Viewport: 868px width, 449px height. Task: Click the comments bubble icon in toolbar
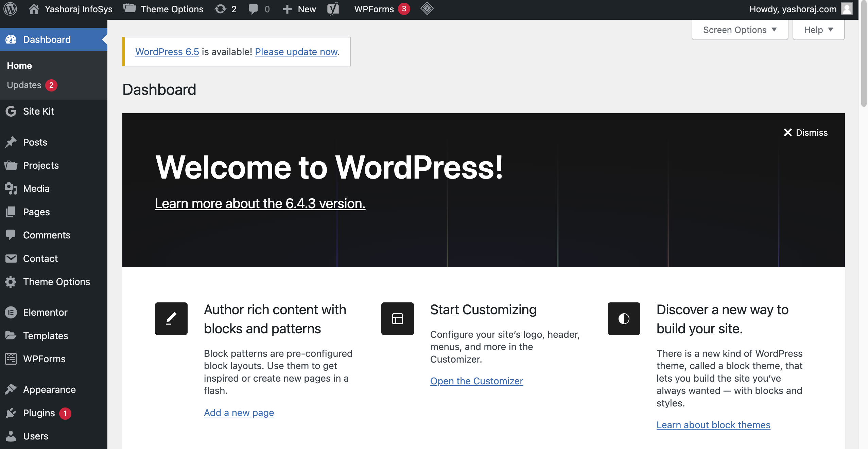coord(253,9)
